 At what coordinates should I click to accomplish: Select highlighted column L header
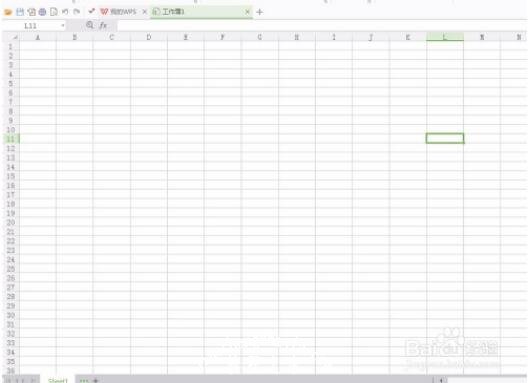pyautogui.click(x=445, y=37)
